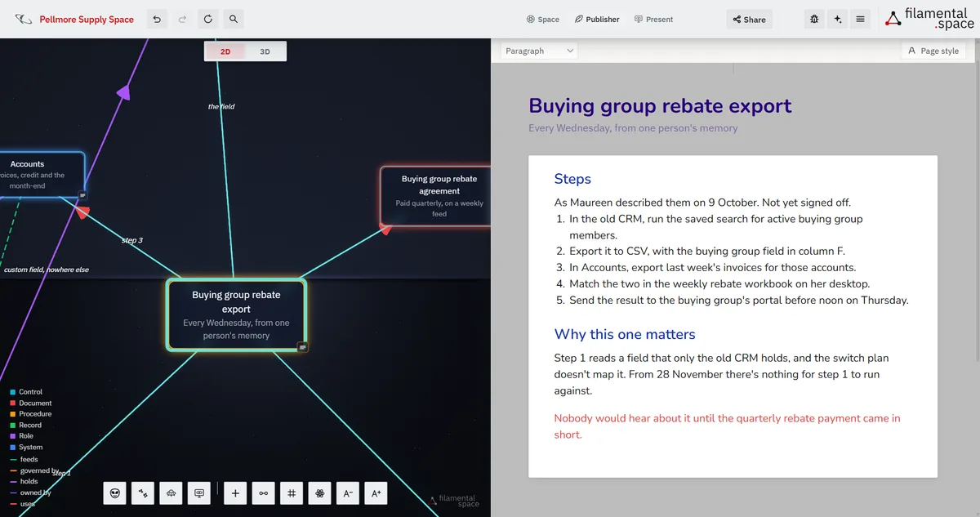Click the Share button
Viewport: 980px width, 517px height.
click(x=749, y=19)
